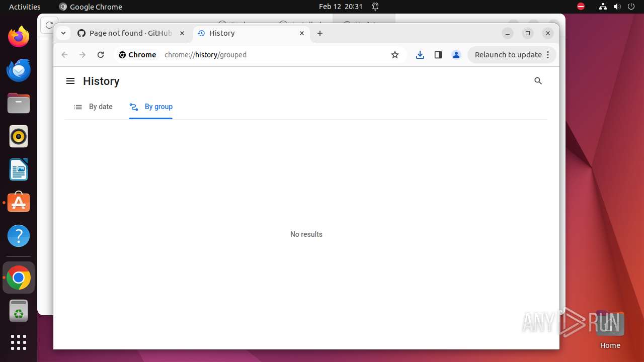Image resolution: width=644 pixels, height=362 pixels.
Task: Open Activities overview
Action: point(25,7)
